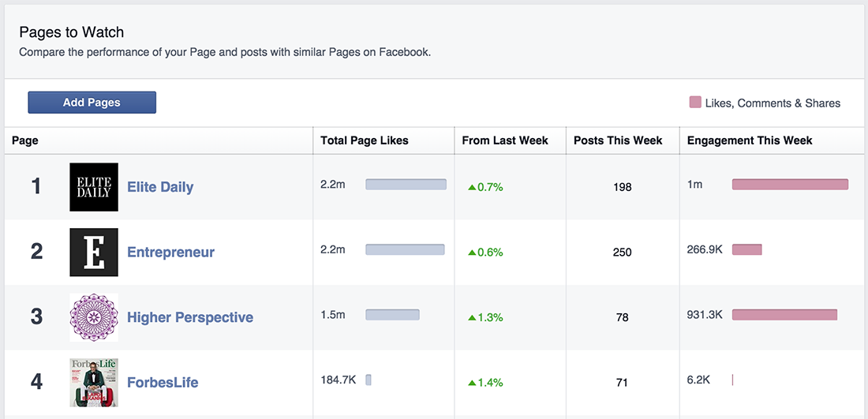Click the Higher Perspective mandala thumbnail
Image resolution: width=868 pixels, height=419 pixels.
94,317
